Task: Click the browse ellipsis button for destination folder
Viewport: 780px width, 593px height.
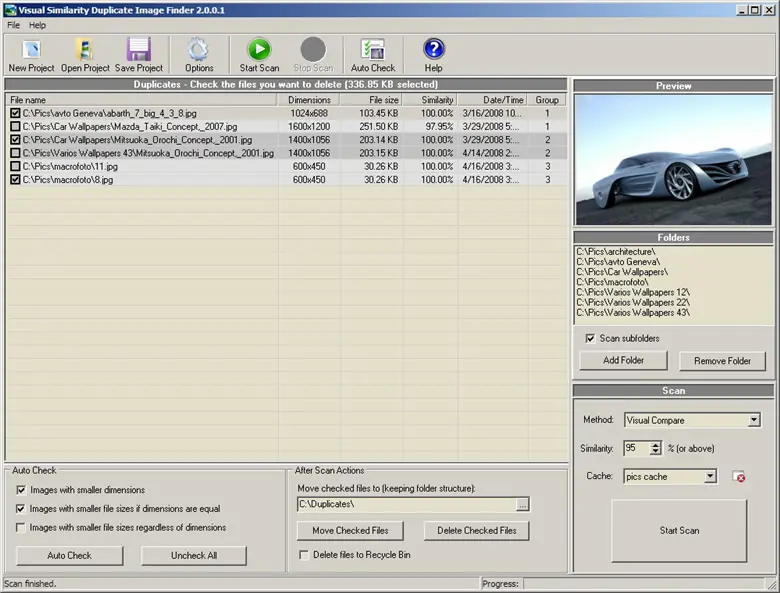Action: coord(522,504)
